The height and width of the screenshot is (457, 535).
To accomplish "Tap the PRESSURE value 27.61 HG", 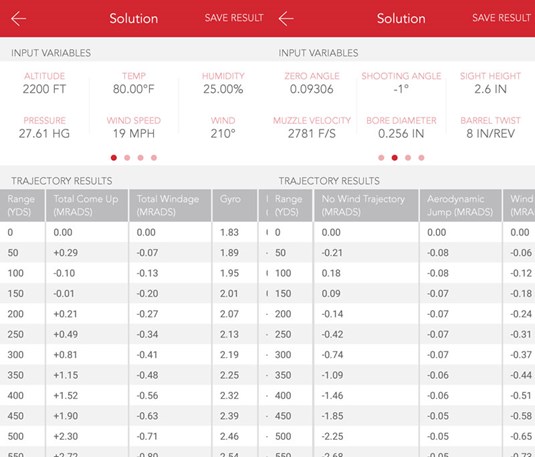I will click(44, 134).
